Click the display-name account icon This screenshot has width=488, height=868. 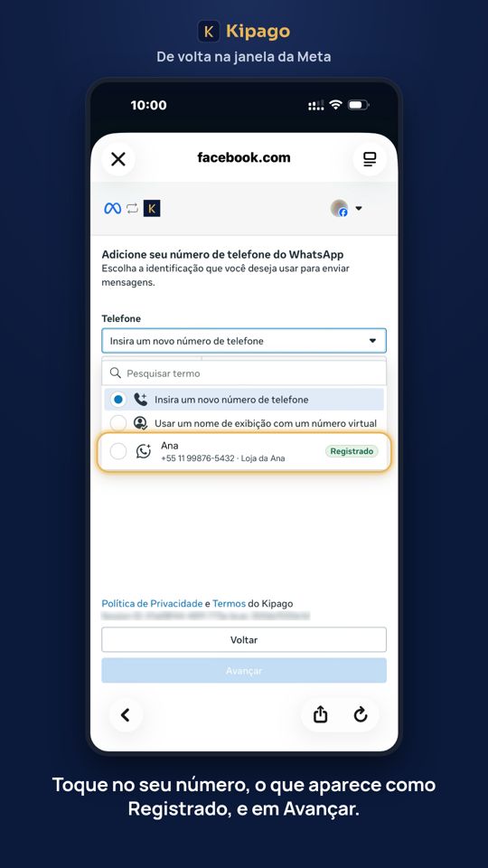[x=141, y=423]
